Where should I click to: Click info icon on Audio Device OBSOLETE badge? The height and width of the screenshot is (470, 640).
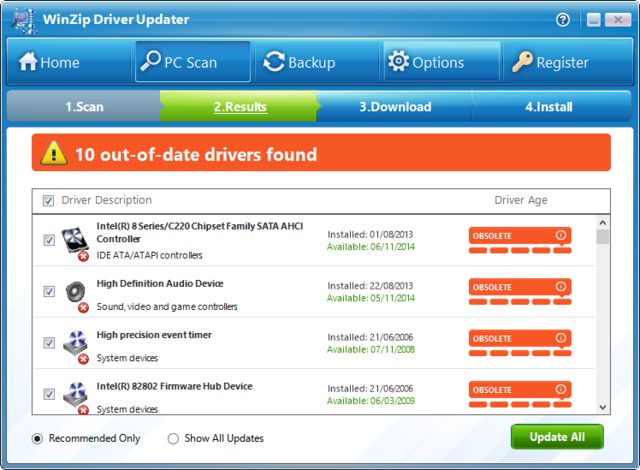pos(561,286)
